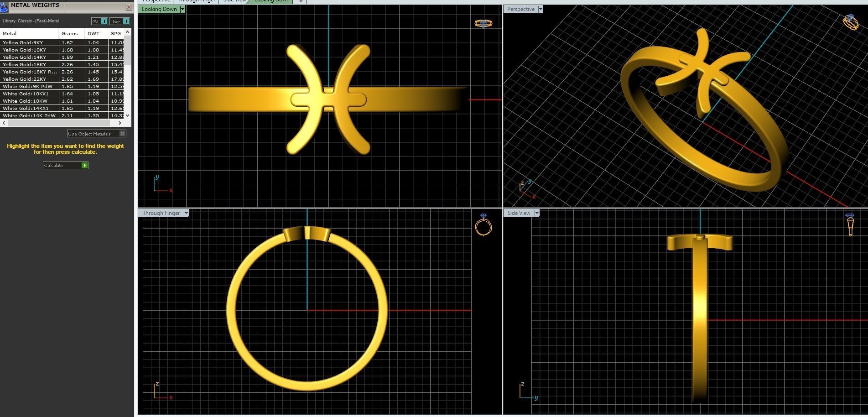The height and width of the screenshot is (417, 868).
Task: Activate the Perspective viewport label
Action: [520, 9]
